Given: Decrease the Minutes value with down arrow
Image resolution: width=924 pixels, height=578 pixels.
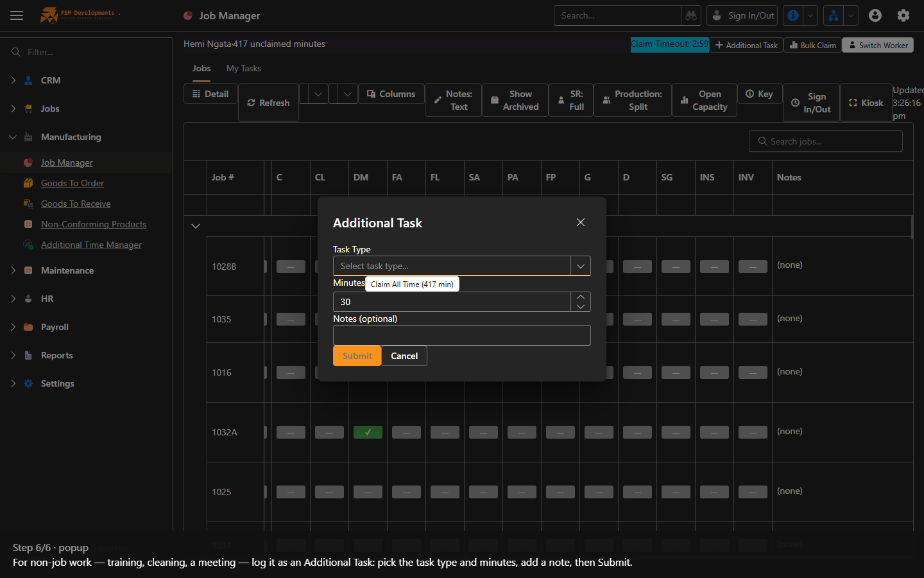Looking at the screenshot, I should [x=581, y=307].
